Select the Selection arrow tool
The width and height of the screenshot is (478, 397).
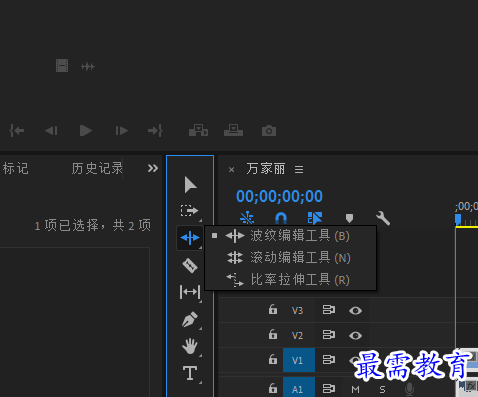tap(190, 185)
